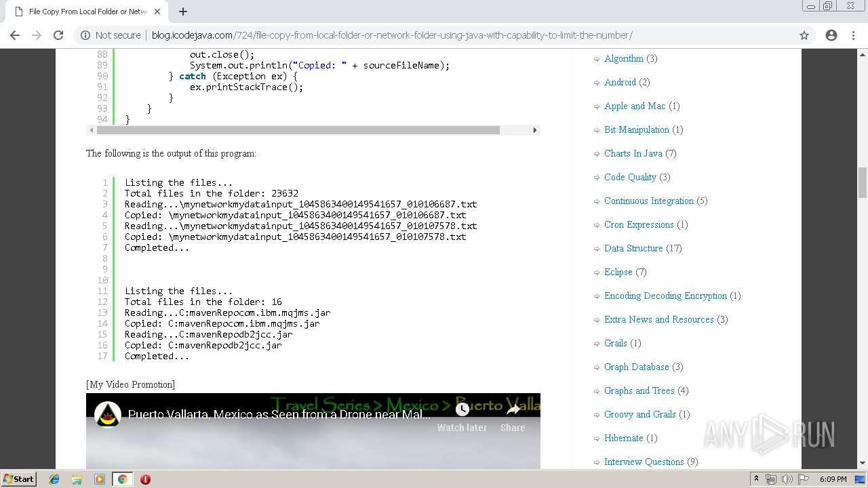Click the address bar URL
The width and height of the screenshot is (868, 488).
click(392, 35)
